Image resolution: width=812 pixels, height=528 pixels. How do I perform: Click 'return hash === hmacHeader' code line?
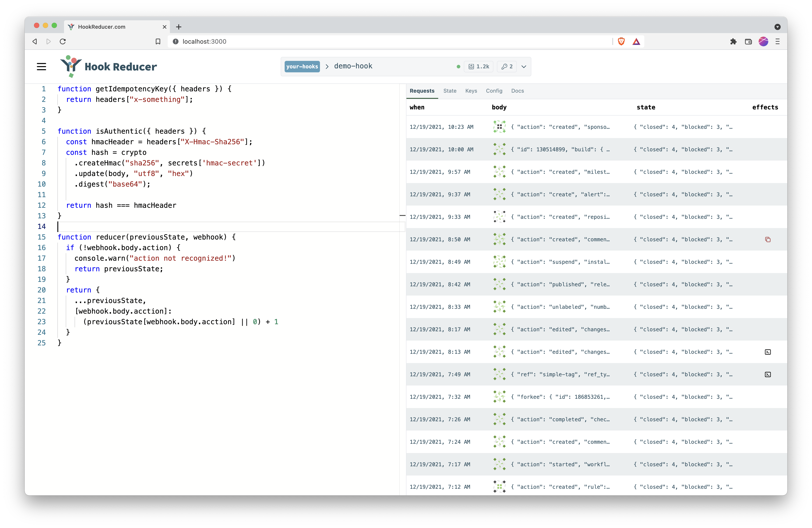coord(121,205)
